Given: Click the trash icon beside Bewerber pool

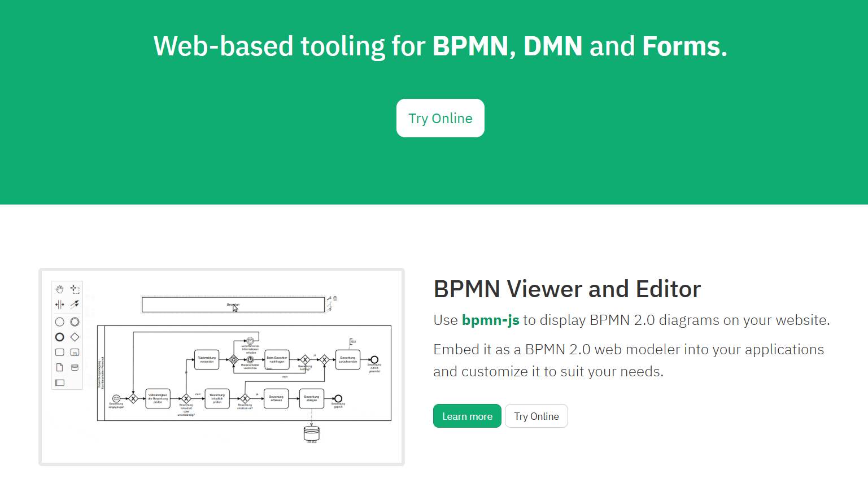Looking at the screenshot, I should (x=335, y=298).
